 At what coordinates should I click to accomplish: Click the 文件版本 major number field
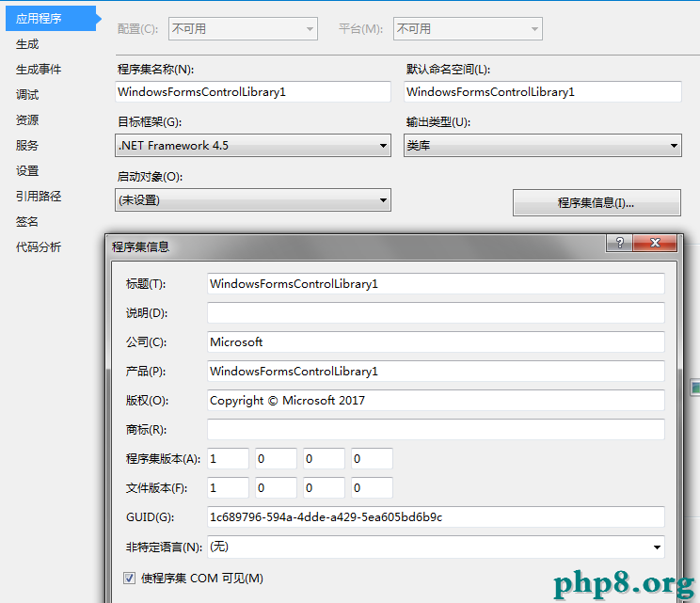click(x=228, y=488)
